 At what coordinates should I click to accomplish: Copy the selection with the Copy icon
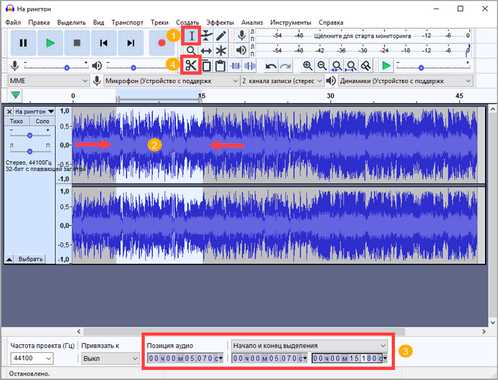(x=206, y=66)
